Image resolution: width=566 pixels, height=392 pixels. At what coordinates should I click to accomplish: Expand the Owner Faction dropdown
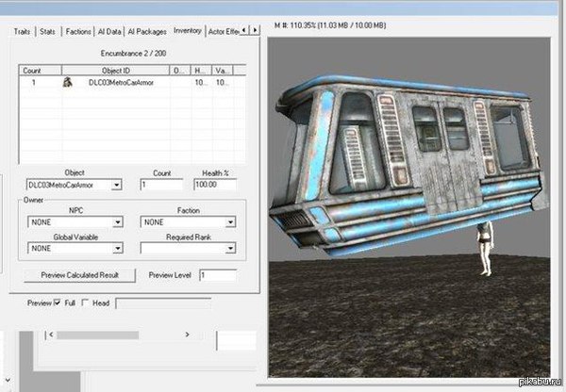click(230, 222)
